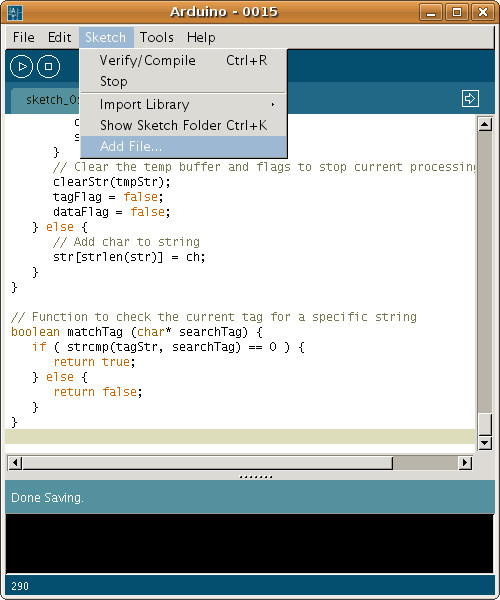
Task: Click the vertical scrollbar up arrow
Action: (485, 124)
